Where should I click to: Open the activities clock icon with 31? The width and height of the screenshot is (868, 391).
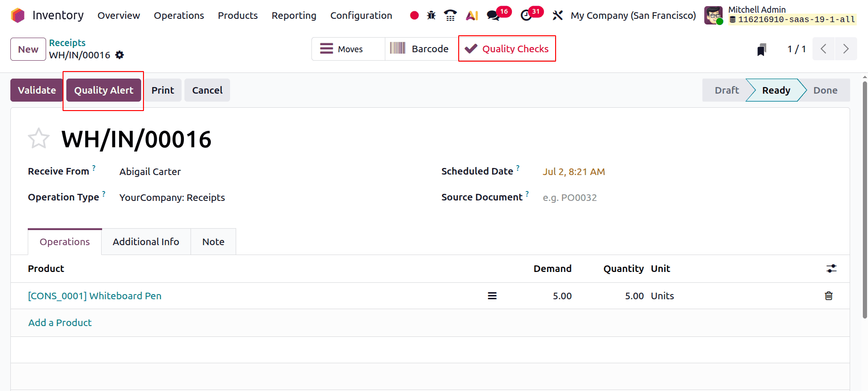(x=526, y=16)
